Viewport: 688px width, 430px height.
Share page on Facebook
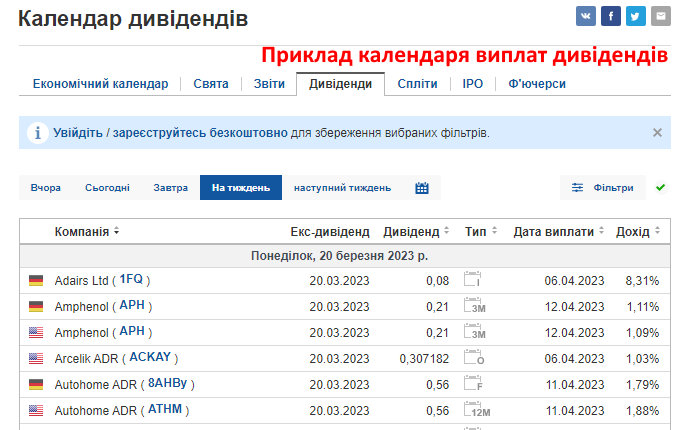[x=611, y=16]
